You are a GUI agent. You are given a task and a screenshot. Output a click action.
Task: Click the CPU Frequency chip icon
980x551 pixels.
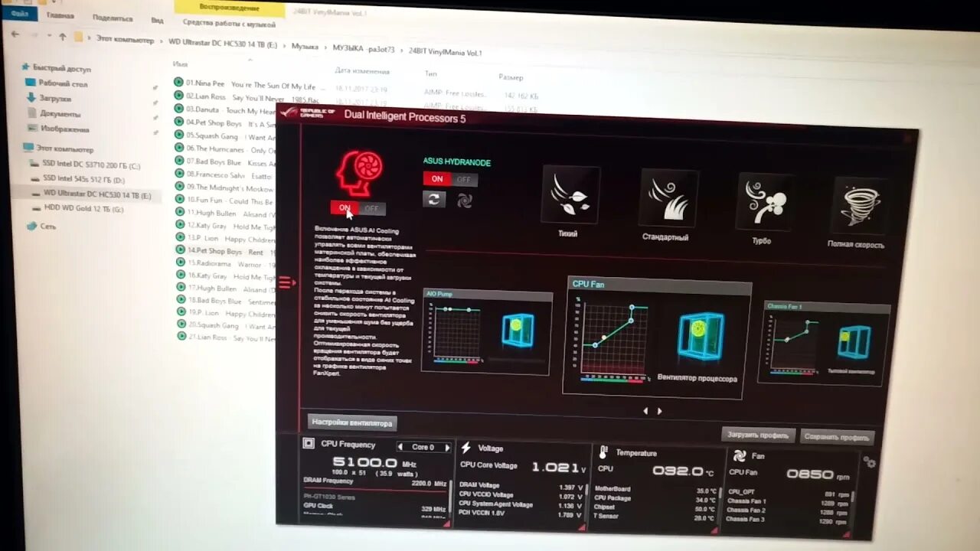click(309, 443)
